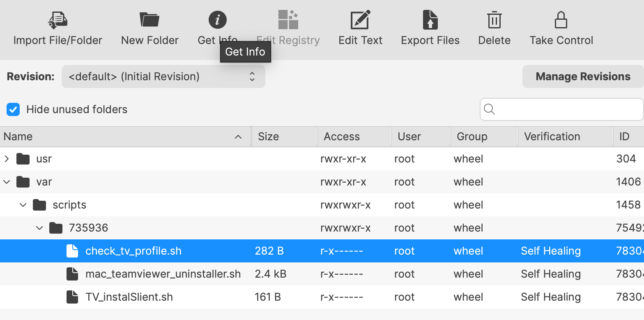Sort by the Size column header

284,137
